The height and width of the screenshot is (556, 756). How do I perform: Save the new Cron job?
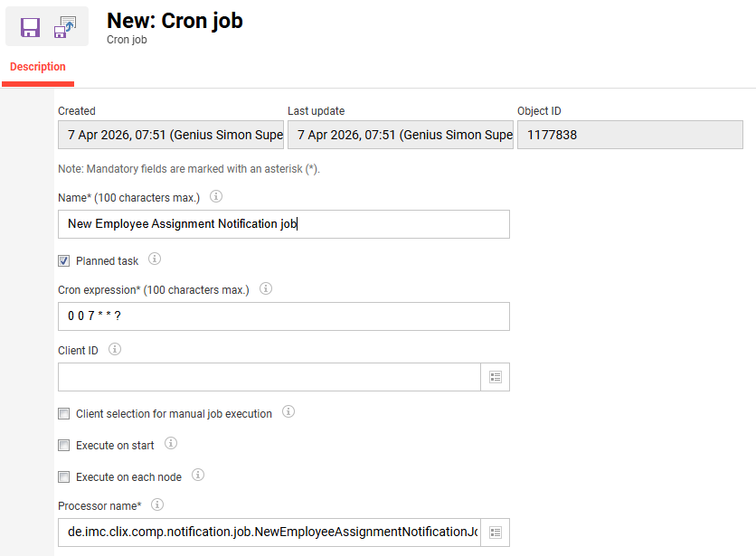[x=28, y=26]
